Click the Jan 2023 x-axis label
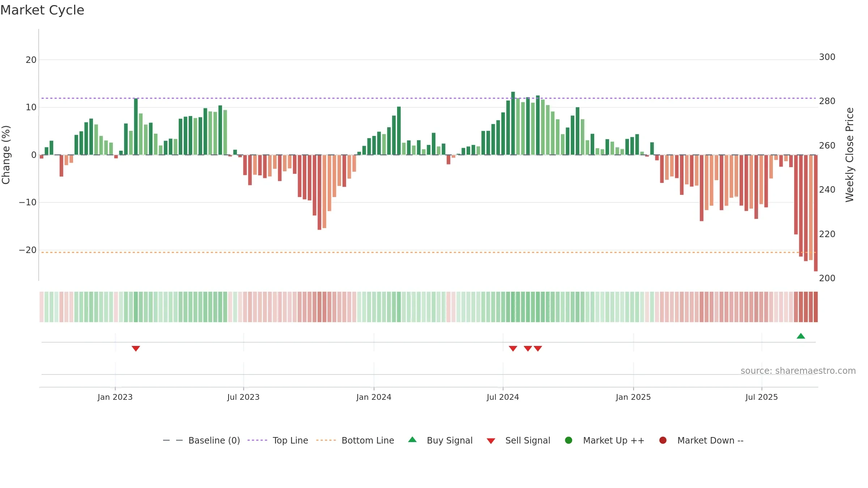 tap(115, 397)
